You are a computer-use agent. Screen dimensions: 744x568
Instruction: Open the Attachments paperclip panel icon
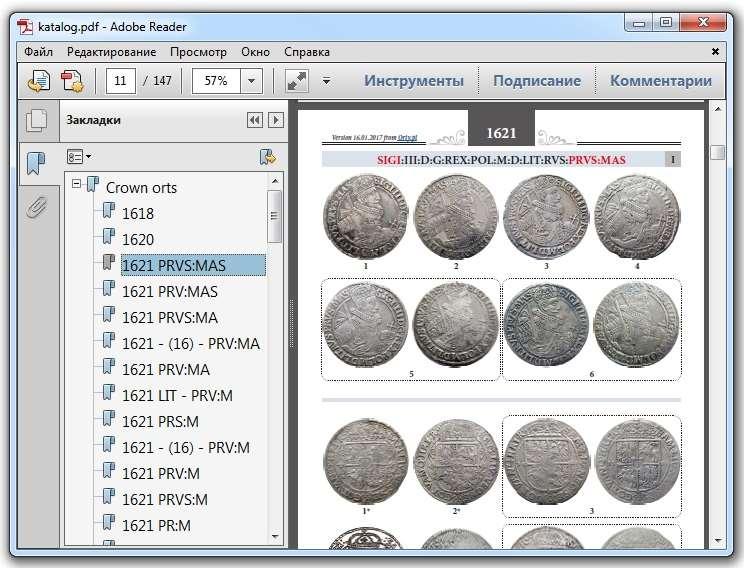click(x=37, y=206)
